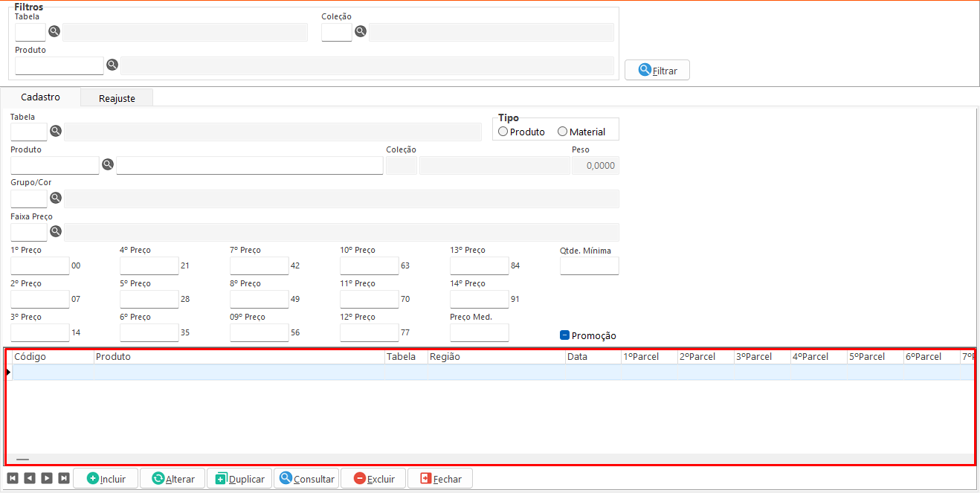Image resolution: width=980 pixels, height=493 pixels.
Task: Click the grid's horizontal scrollbar thumb
Action: pos(22,460)
